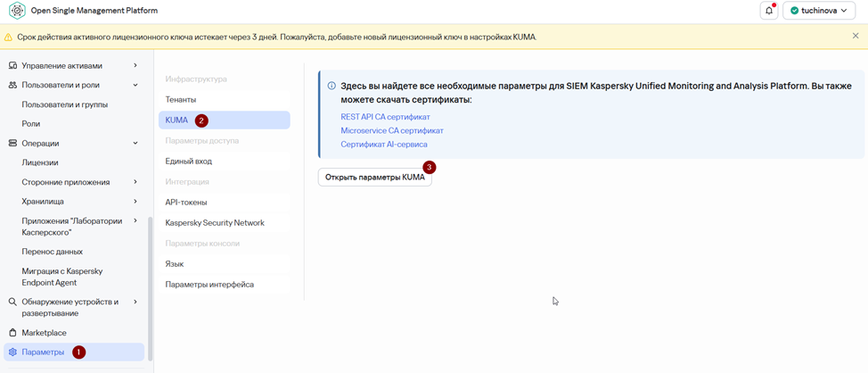Select Параметры in the sidebar
Image resolution: width=868 pixels, height=373 pixels.
[x=74, y=352]
